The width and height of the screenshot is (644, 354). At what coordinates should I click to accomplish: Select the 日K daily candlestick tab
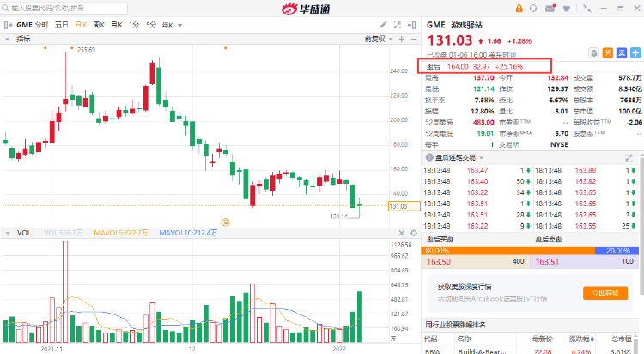[81, 25]
